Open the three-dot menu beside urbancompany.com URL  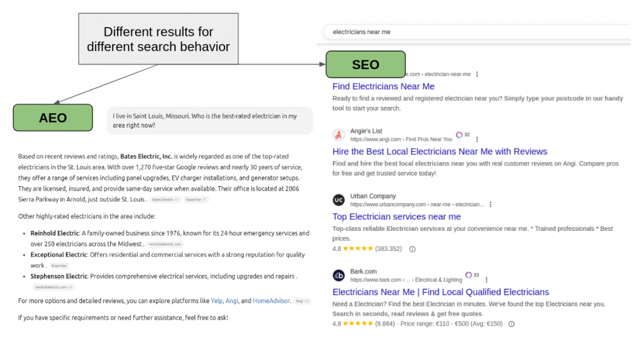pyautogui.click(x=491, y=204)
